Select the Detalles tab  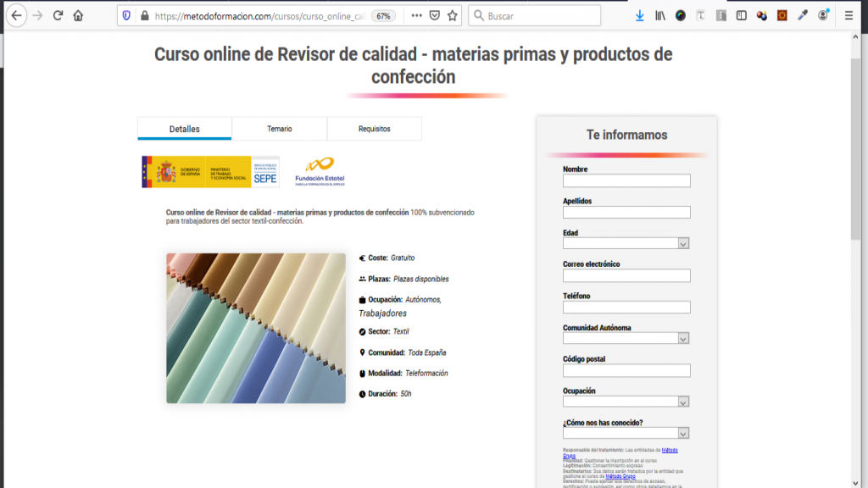pos(184,129)
